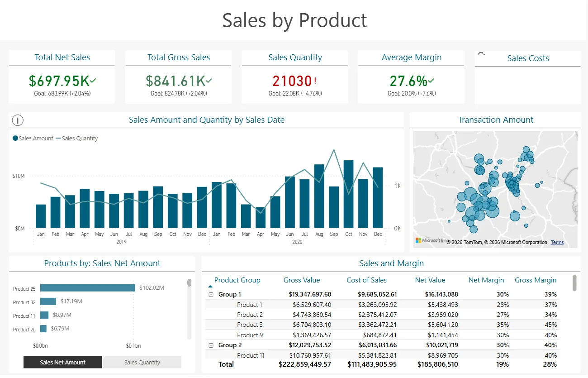
Task: Click the Product Group column header
Action: pyautogui.click(x=237, y=280)
